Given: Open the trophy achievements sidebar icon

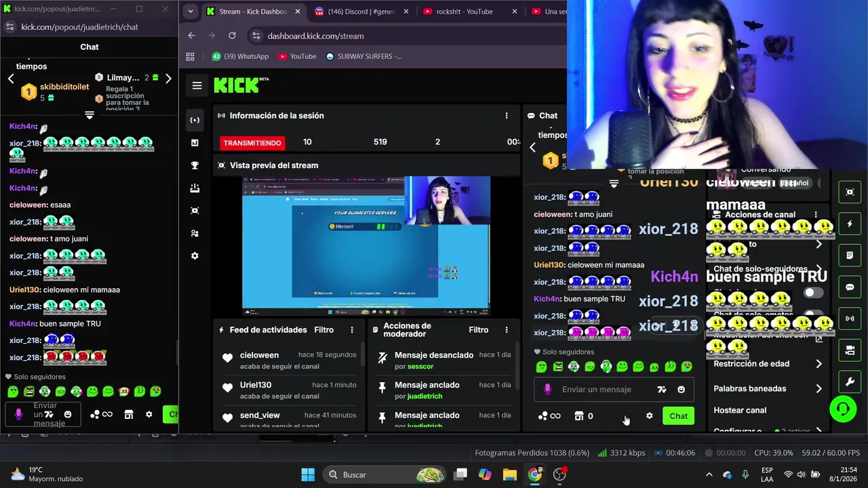Looking at the screenshot, I should click(195, 165).
